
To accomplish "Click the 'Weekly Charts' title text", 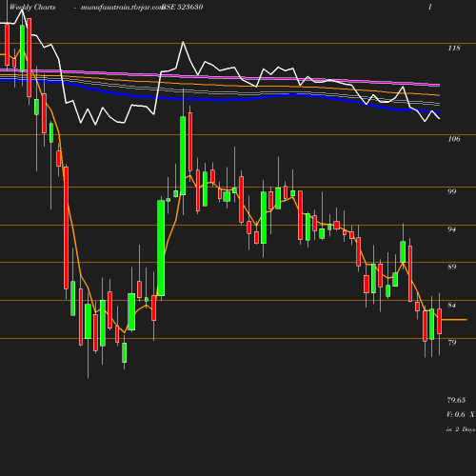I will (x=32, y=7).
